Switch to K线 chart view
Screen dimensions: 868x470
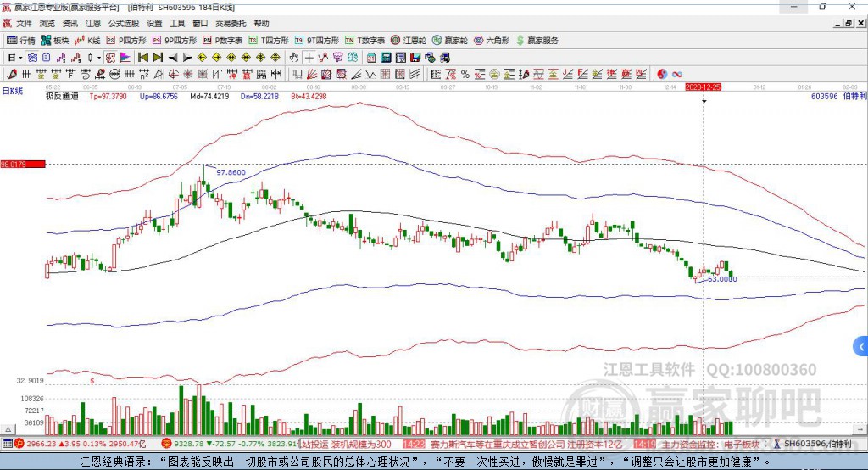tap(87, 41)
